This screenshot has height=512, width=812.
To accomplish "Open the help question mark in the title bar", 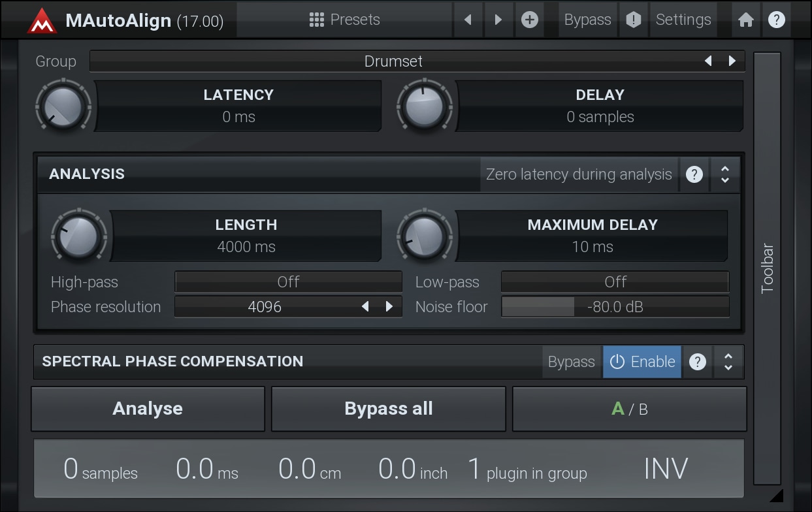I will coord(776,20).
